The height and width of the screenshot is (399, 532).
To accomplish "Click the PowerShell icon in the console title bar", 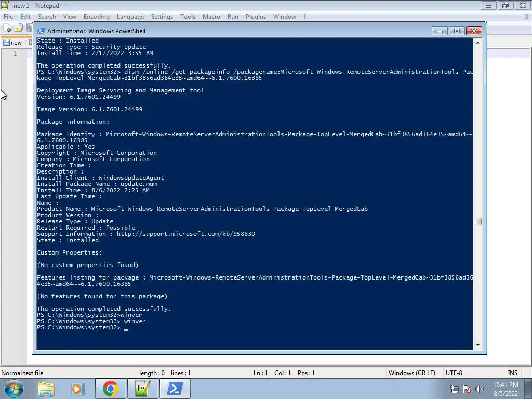I will (41, 31).
